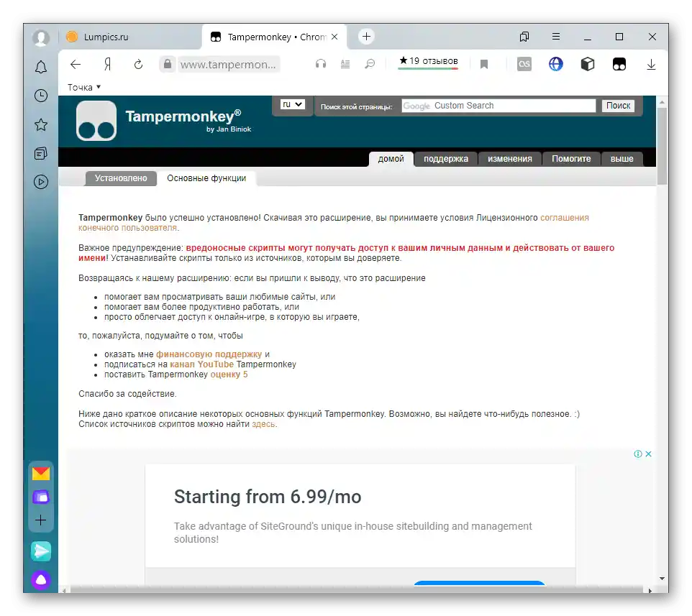Launch Alice voice assistant icon

coord(41,580)
